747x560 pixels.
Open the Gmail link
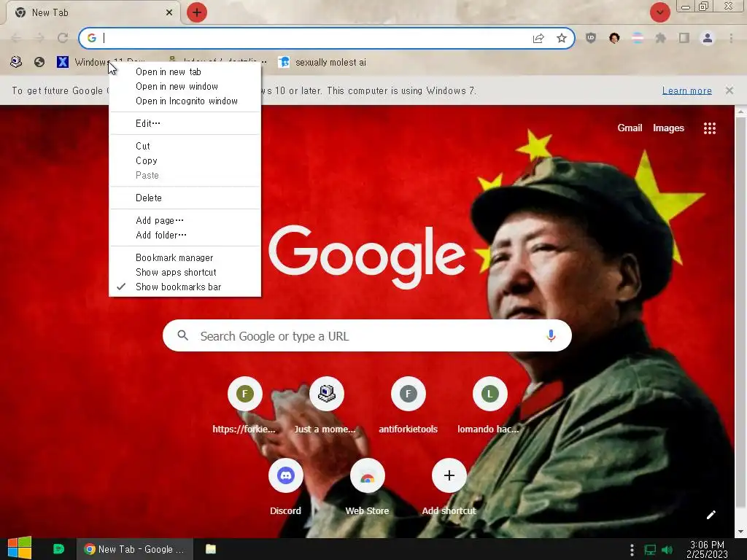(x=630, y=128)
